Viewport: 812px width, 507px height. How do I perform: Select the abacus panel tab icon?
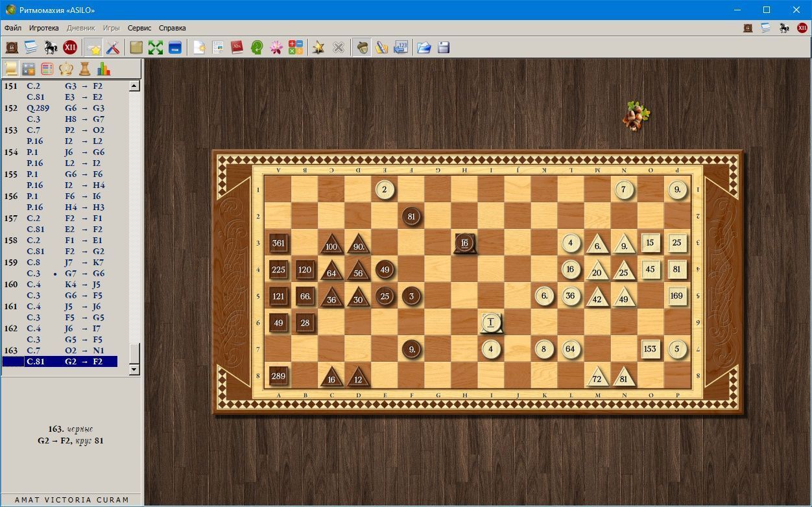47,69
